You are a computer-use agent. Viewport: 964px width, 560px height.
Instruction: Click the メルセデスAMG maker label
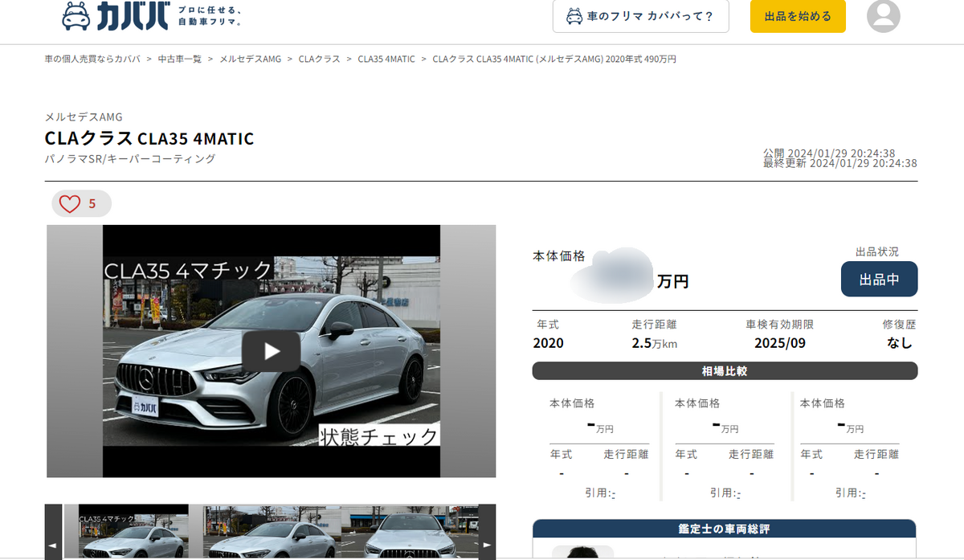click(84, 116)
